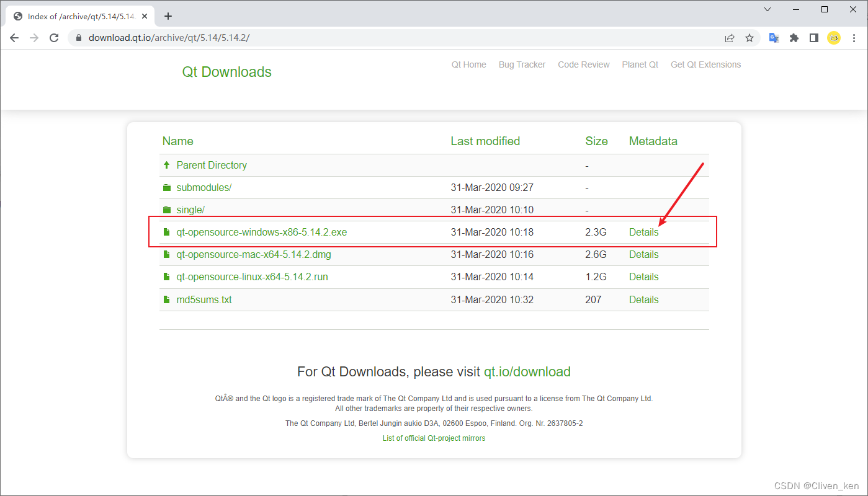Click the file icon beside md5sums.txt
This screenshot has height=496, width=868.
[x=166, y=299]
